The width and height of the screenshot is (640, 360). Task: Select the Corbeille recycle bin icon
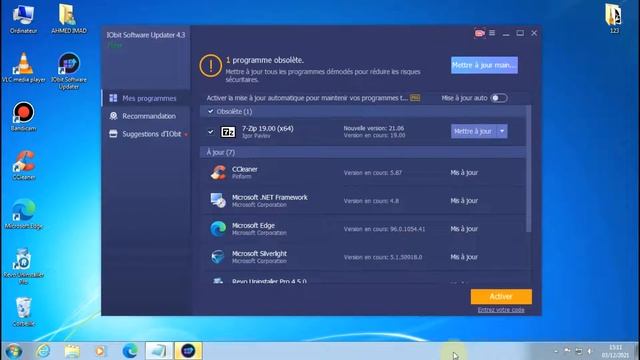point(23,312)
